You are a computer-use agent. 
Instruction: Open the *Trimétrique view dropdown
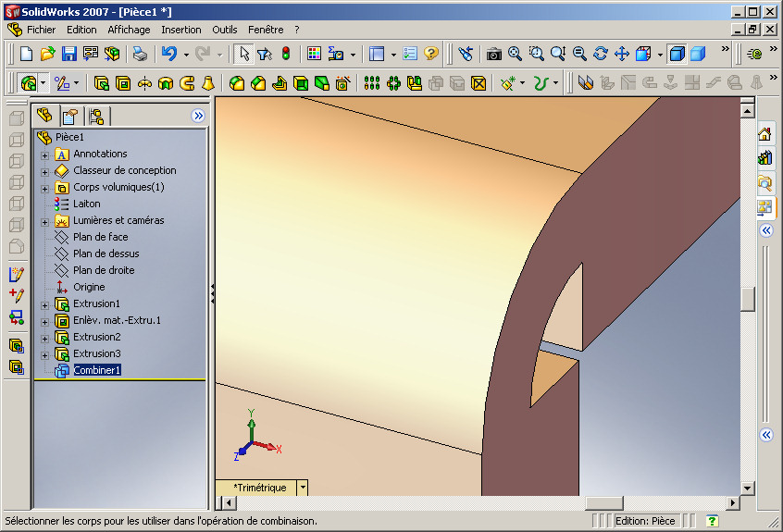coord(303,488)
